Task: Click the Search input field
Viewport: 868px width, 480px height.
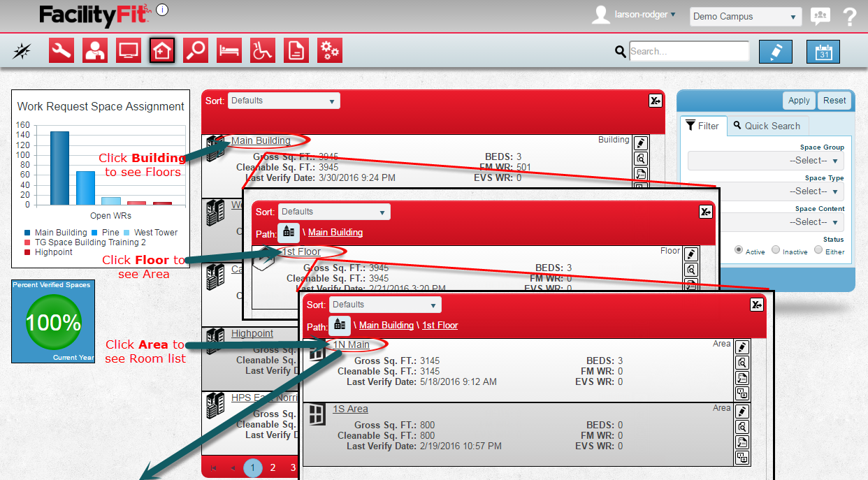Action: pos(688,51)
